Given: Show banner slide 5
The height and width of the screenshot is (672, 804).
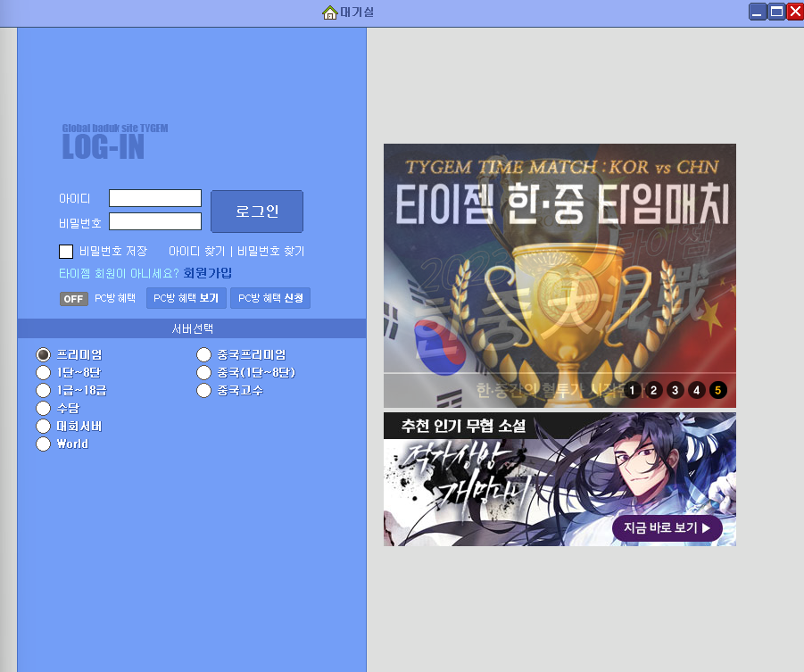Looking at the screenshot, I should pos(717,390).
